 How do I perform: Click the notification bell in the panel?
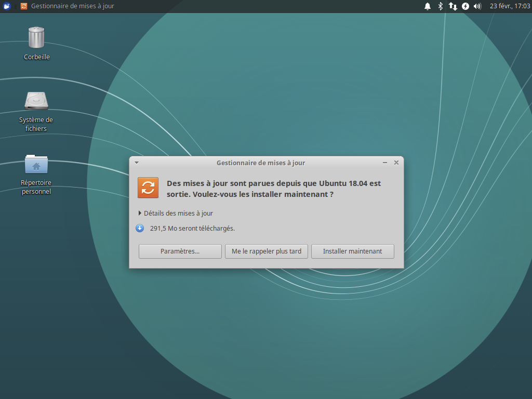click(428, 6)
